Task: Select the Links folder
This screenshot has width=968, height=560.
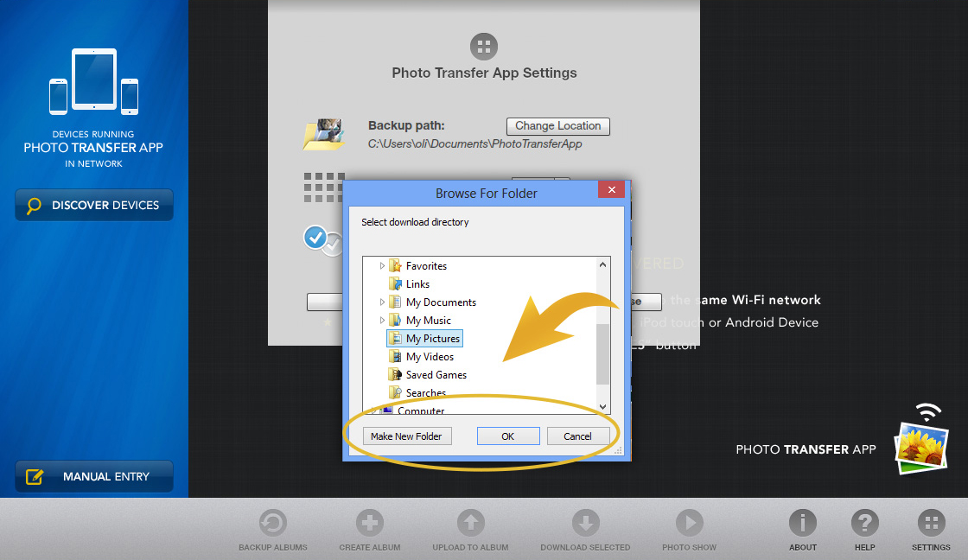Action: [x=417, y=284]
